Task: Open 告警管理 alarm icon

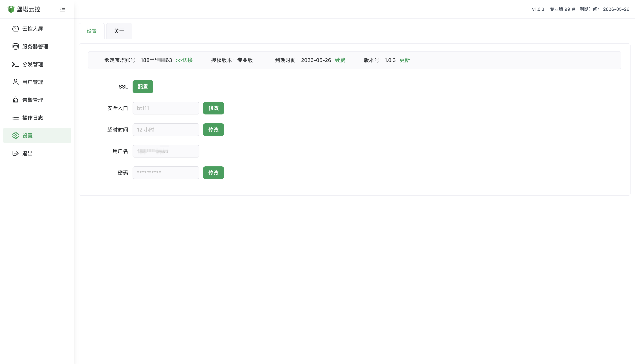Action: point(16,100)
